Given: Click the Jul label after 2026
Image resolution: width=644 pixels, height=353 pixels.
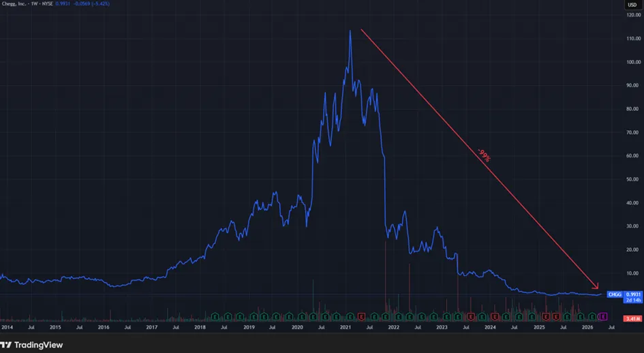Looking at the screenshot, I should [611, 327].
